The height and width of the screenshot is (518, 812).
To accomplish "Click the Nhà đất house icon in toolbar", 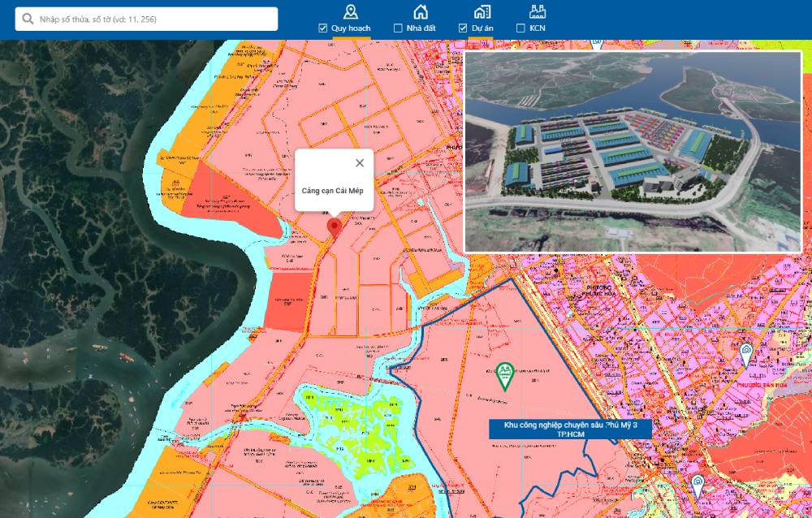I will pos(421,11).
